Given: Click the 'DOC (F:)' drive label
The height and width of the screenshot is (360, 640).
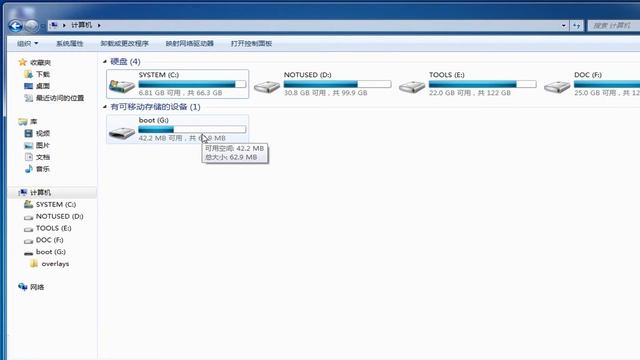Looking at the screenshot, I should (588, 75).
